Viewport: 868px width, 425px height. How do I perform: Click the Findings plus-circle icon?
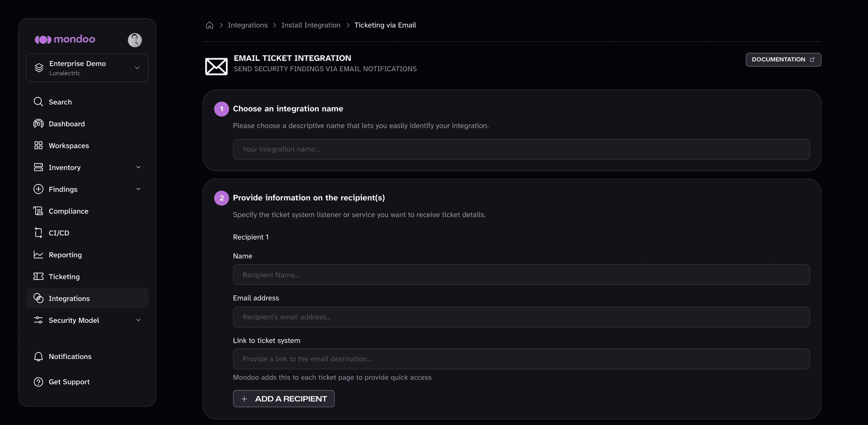(38, 189)
